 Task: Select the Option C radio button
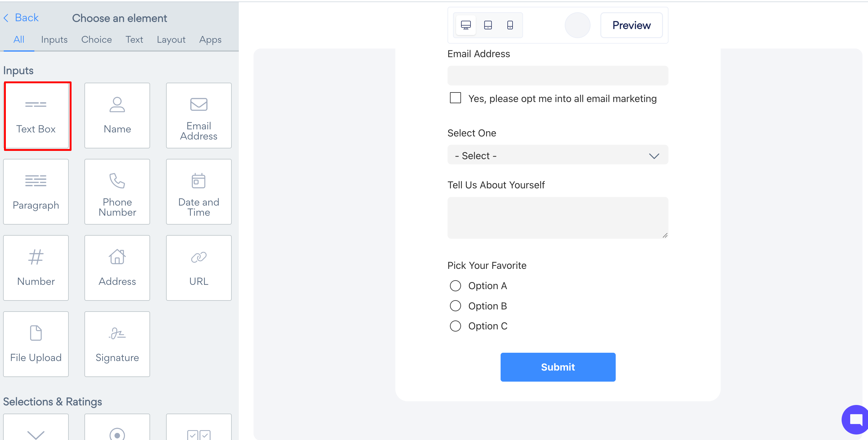(455, 326)
